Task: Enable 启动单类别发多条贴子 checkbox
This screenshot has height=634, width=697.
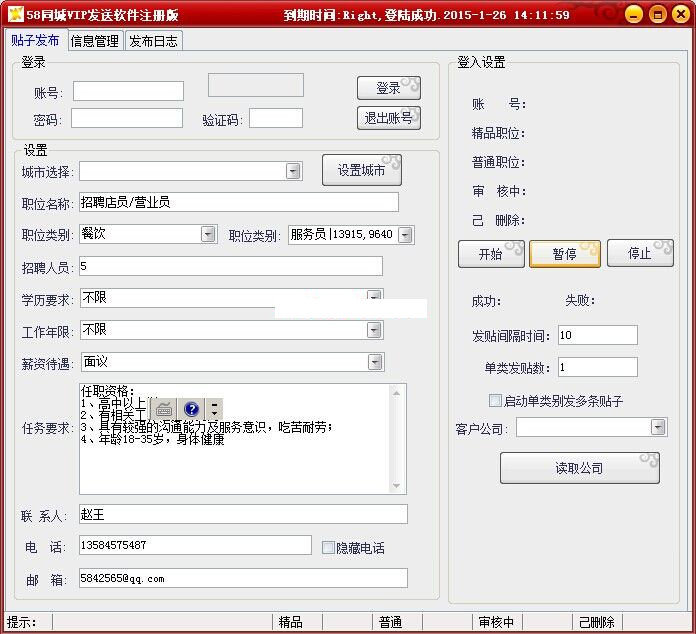Action: 495,401
